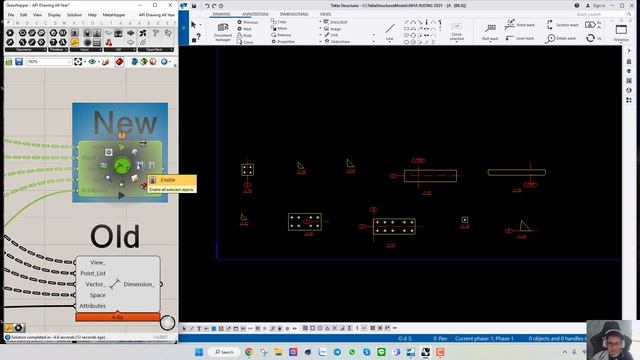
Task: Click the red preview-off icon in Grasshopper toolbar
Action: 120,62
